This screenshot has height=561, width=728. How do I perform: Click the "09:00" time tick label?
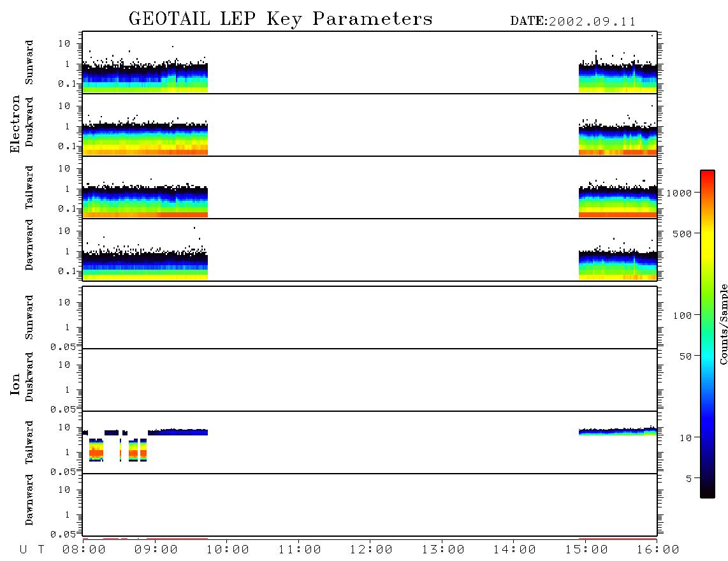tap(156, 550)
